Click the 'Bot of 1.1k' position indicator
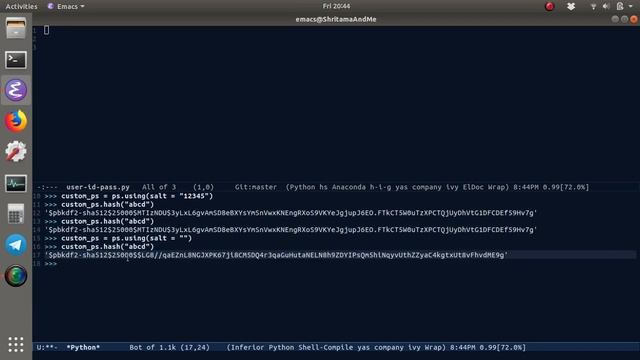640x360 pixels. click(152, 347)
